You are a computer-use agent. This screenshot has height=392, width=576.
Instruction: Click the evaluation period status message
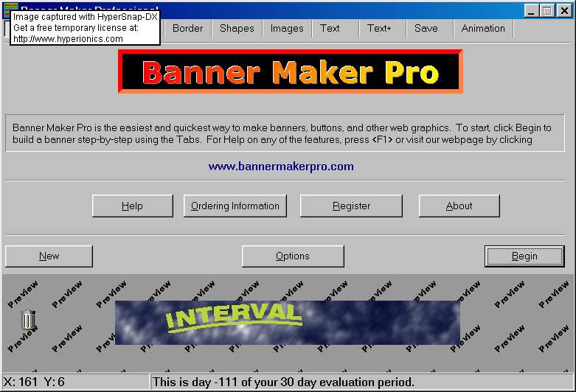(x=283, y=382)
